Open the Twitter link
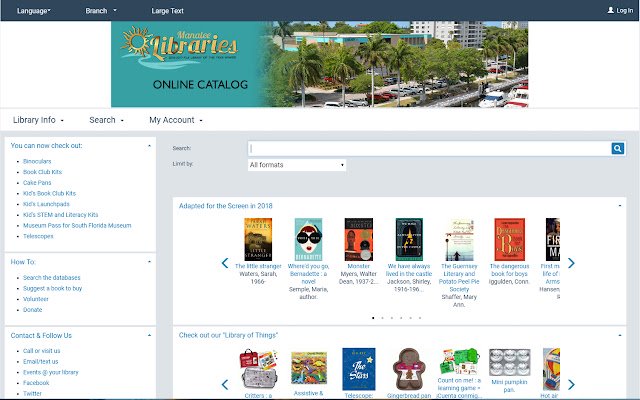 click(x=32, y=393)
